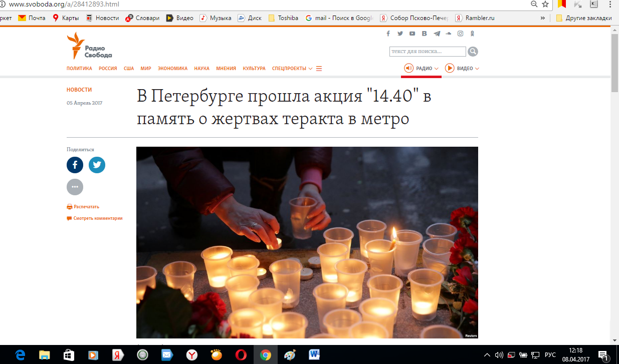Expand the Видео dropdown
Screen dimensions: 619x364
pyautogui.click(x=462, y=68)
